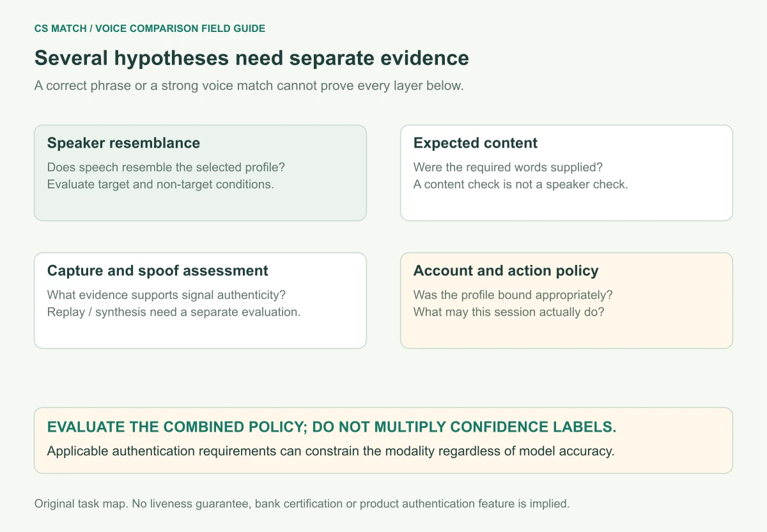Click 'What evidence supports signal authenticity?'
Image resolution: width=767 pixels, height=532 pixels.
click(x=166, y=295)
